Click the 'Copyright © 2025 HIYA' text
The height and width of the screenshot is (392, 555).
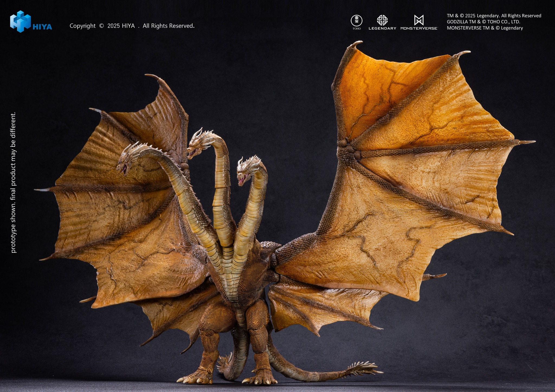131,26
